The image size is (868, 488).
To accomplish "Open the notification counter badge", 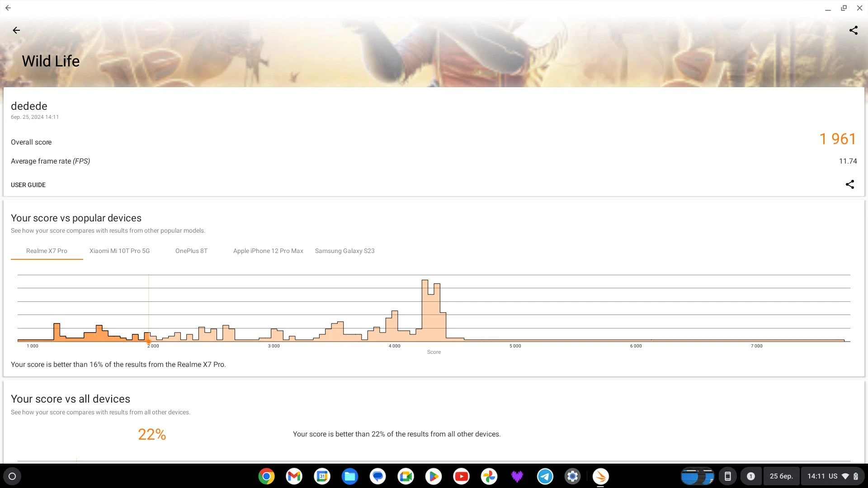I will [750, 476].
